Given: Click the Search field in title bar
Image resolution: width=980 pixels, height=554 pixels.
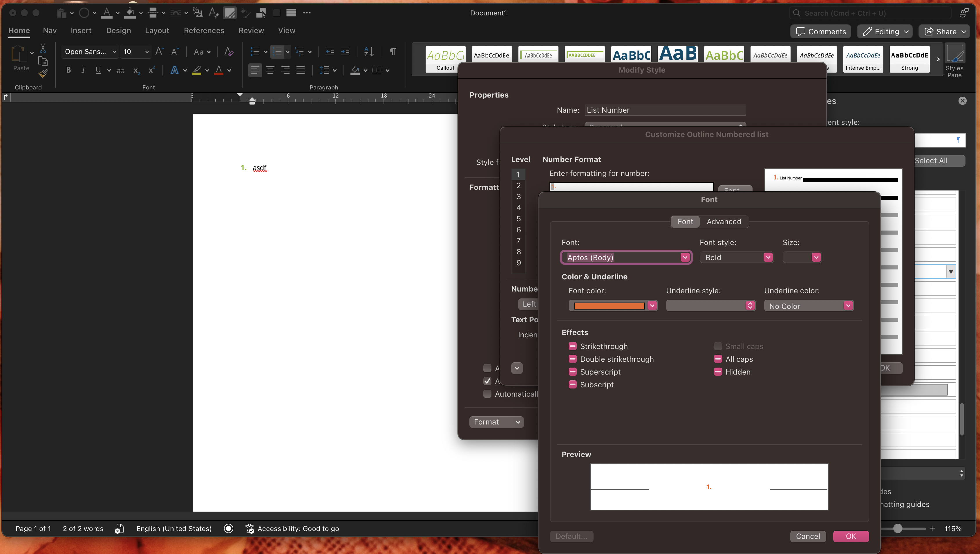Looking at the screenshot, I should pos(870,13).
